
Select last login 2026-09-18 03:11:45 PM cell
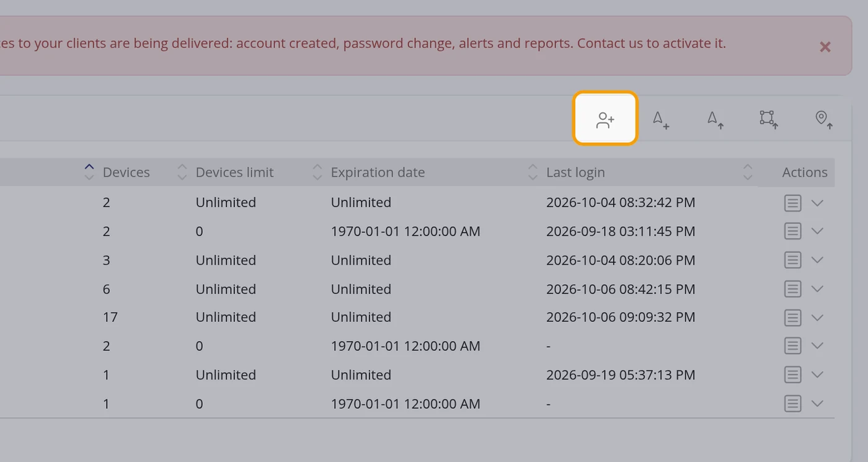tap(621, 231)
